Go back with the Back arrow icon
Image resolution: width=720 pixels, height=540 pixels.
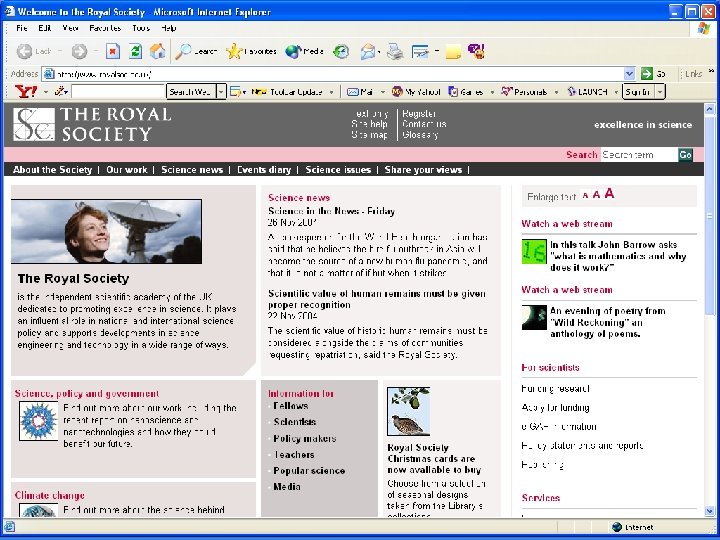pyautogui.click(x=24, y=51)
